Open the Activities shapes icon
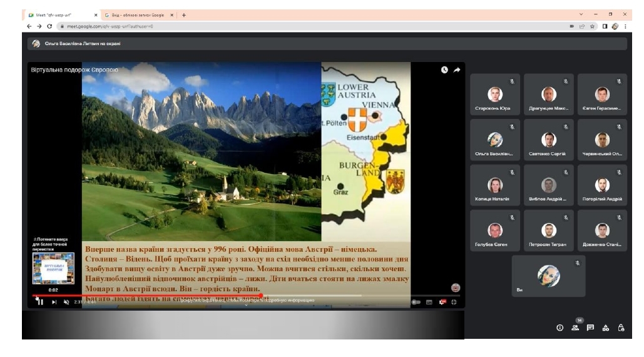Viewport: 644px width, 357px height. [605, 328]
